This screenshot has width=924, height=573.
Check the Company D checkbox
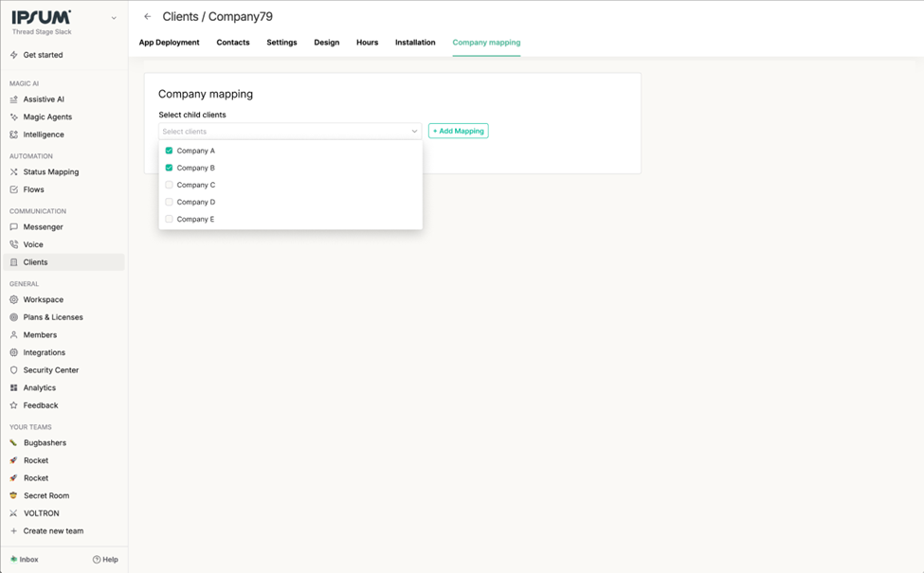(169, 202)
